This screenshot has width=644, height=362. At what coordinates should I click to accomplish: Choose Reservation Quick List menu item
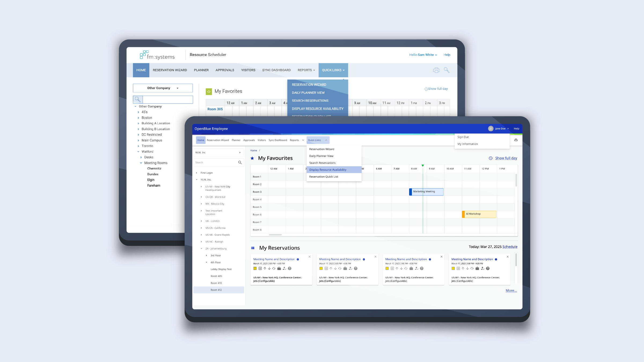coord(334,177)
